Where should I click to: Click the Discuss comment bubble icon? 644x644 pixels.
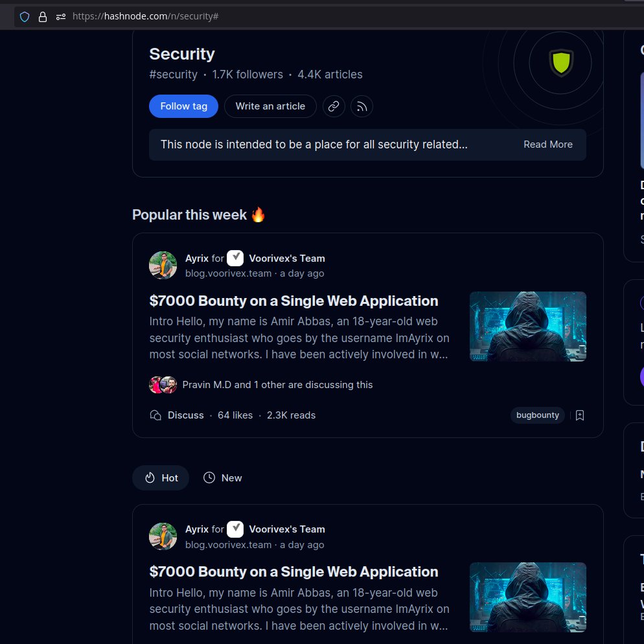[x=155, y=415]
